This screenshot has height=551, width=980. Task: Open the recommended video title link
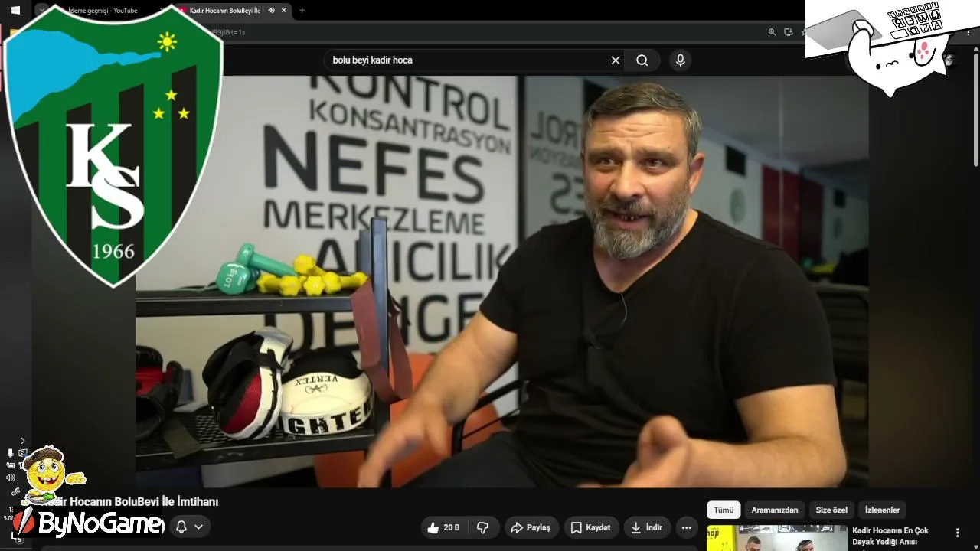point(890,536)
